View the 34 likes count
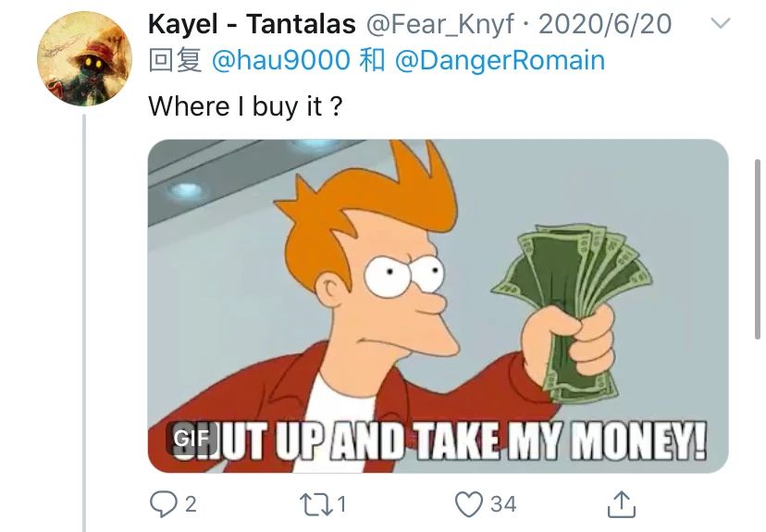The image size is (766, 532). click(503, 504)
